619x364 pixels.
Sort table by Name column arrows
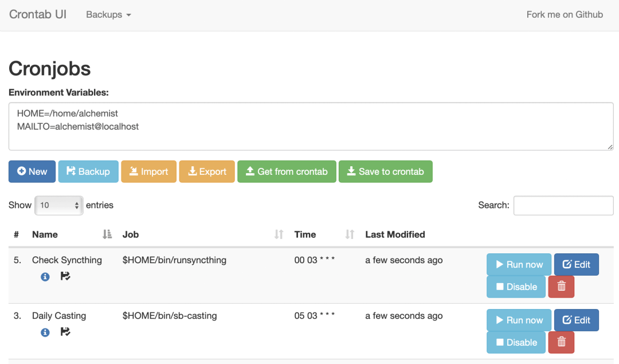tap(107, 234)
